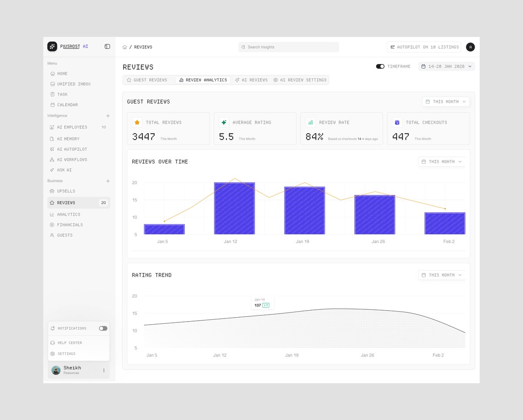The height and width of the screenshot is (420, 523).
Task: Click the 5.5 average rating value
Action: click(226, 137)
